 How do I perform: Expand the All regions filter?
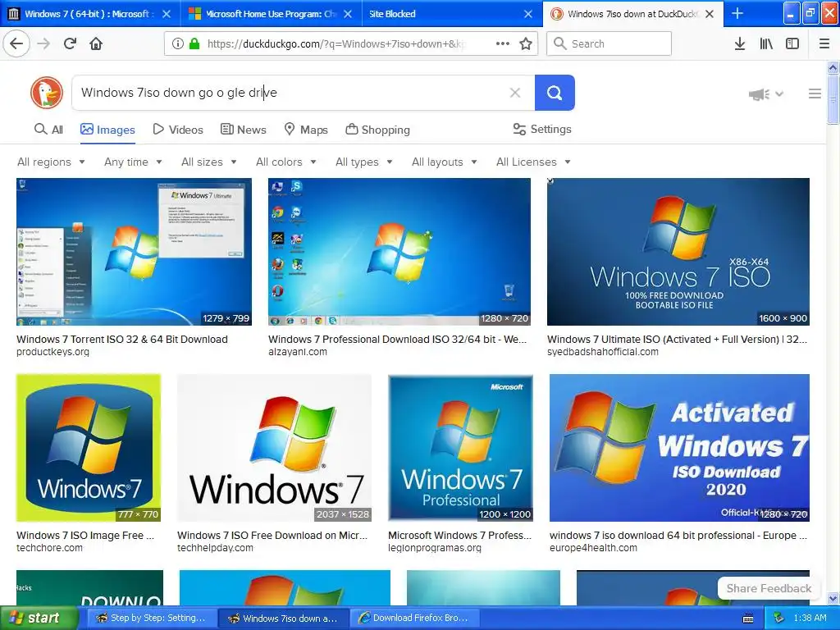point(51,162)
